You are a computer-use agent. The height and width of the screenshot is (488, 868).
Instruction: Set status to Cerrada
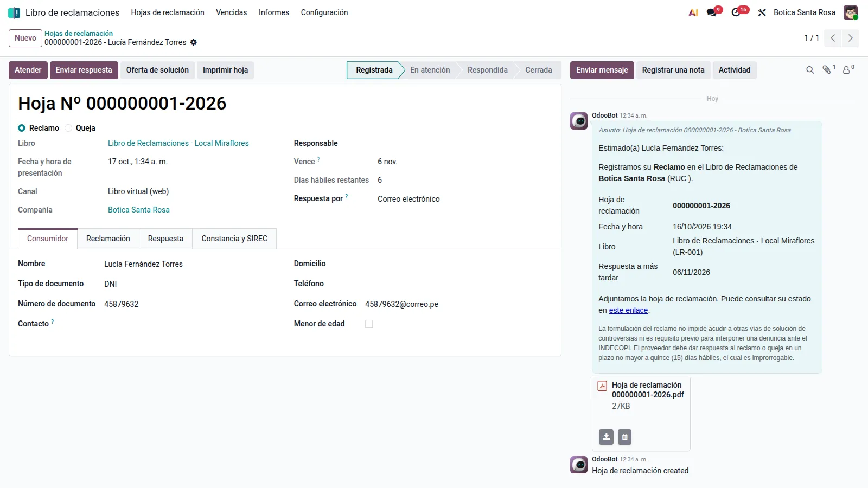pos(539,70)
